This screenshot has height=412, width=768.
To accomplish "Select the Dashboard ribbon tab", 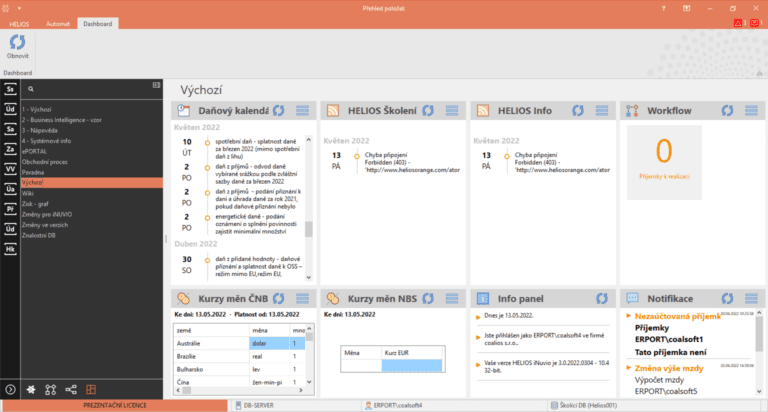I will 97,24.
